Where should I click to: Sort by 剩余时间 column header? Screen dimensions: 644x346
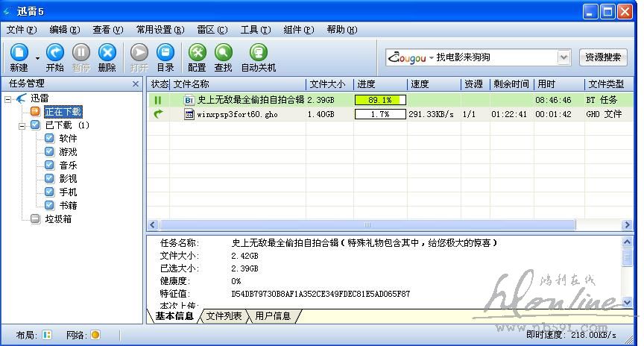(512, 84)
